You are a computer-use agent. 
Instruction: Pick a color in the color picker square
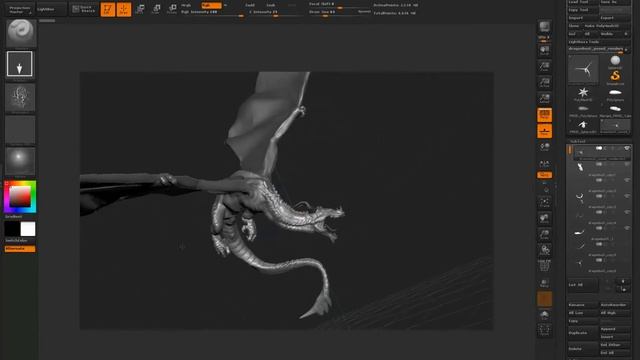[20, 196]
